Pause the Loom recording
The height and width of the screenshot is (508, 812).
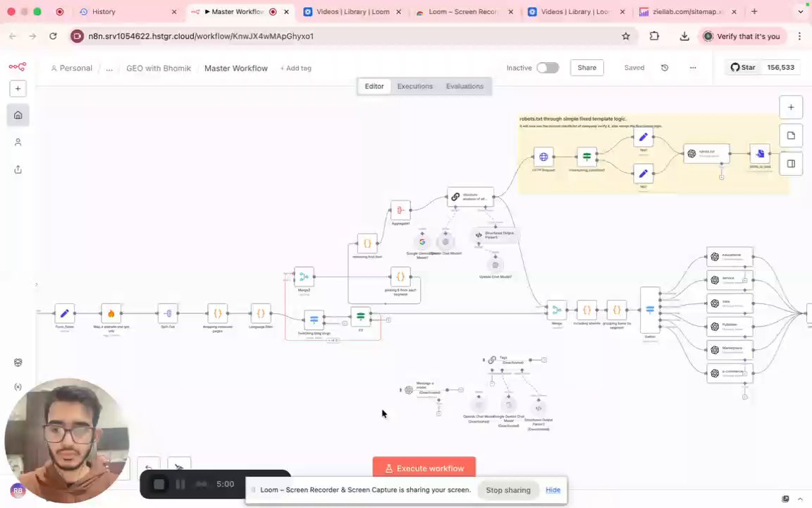click(180, 484)
